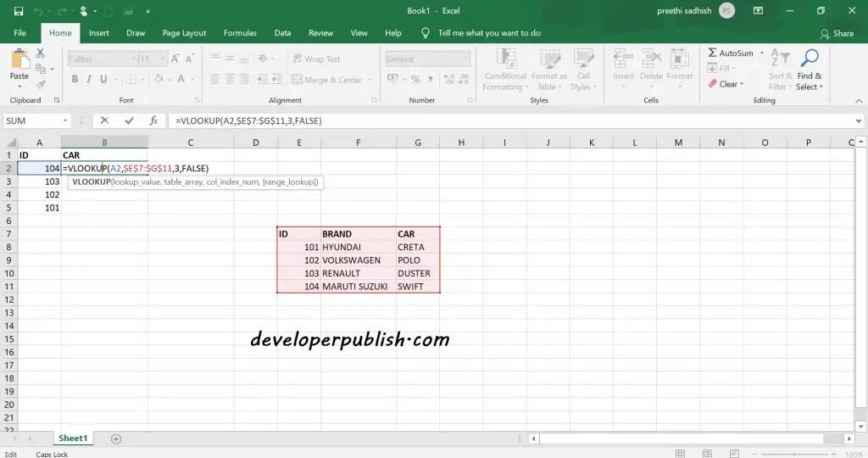This screenshot has height=458, width=868.
Task: Click the Decrease Font Size icon
Action: point(189,59)
